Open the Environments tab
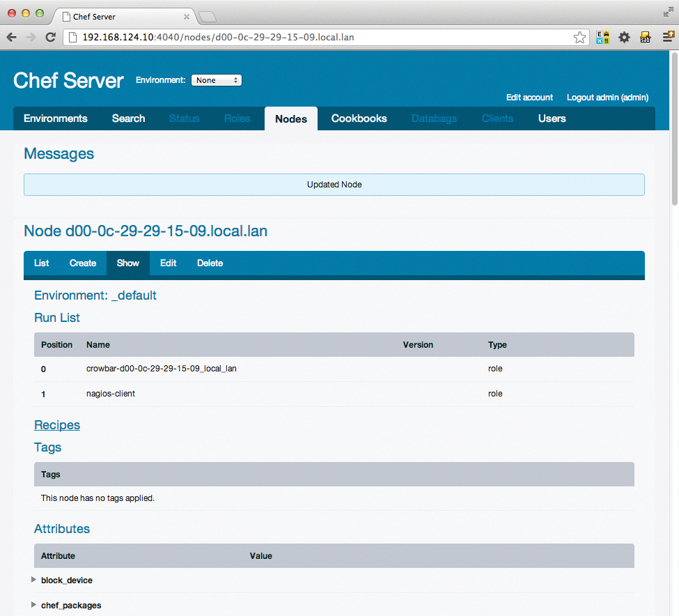This screenshot has width=679, height=616. (56, 118)
